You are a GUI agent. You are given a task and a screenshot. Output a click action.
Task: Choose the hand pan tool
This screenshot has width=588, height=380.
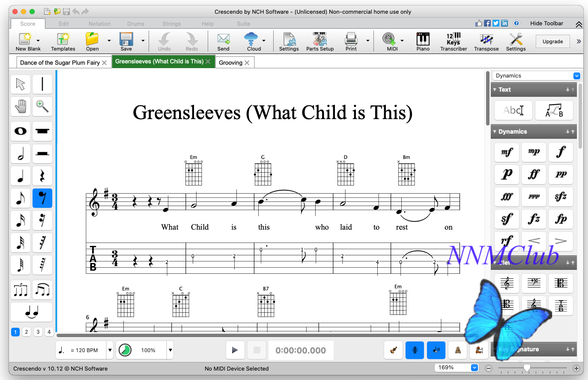coord(21,106)
